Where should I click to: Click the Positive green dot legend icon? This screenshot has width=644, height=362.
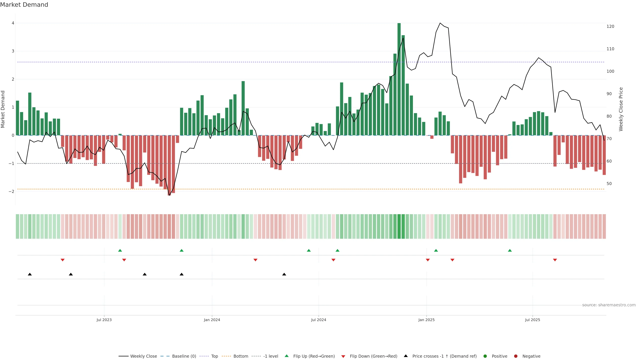[x=485, y=356]
